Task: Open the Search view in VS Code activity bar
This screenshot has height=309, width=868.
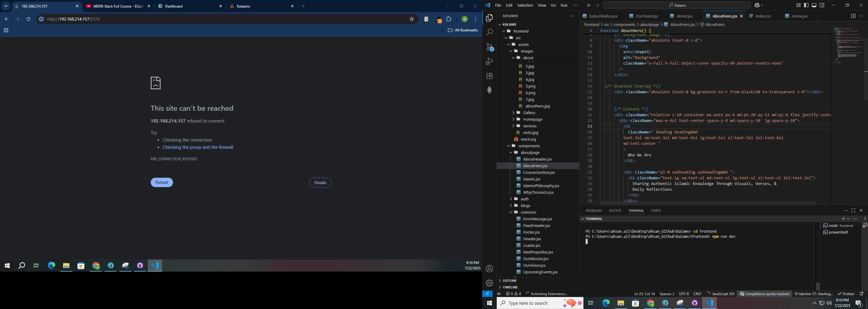Action: click(489, 32)
